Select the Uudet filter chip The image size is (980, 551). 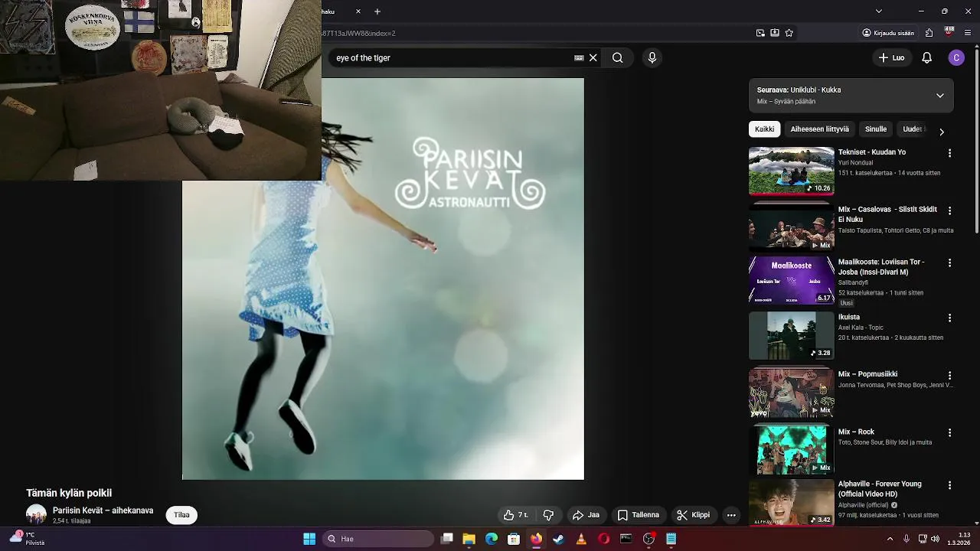tap(913, 129)
